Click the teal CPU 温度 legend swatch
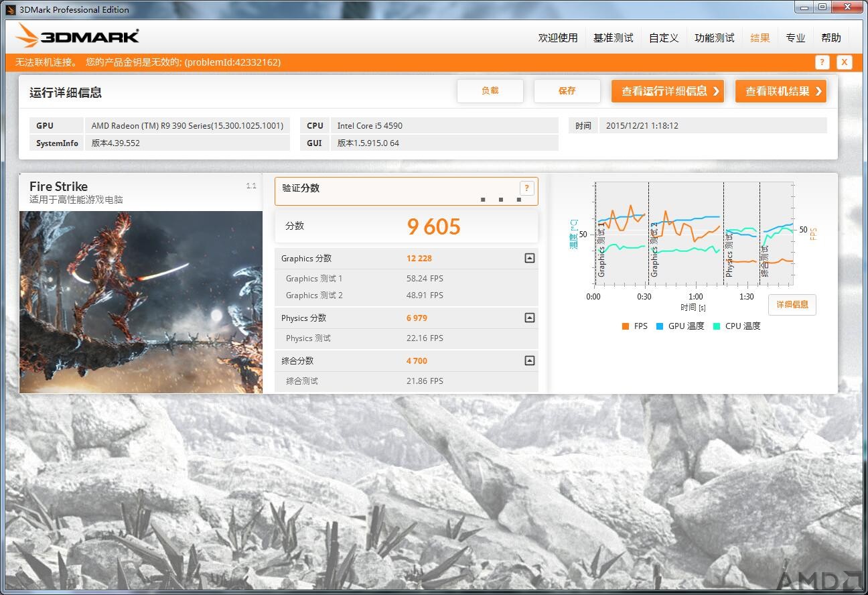The image size is (868, 595). click(717, 326)
